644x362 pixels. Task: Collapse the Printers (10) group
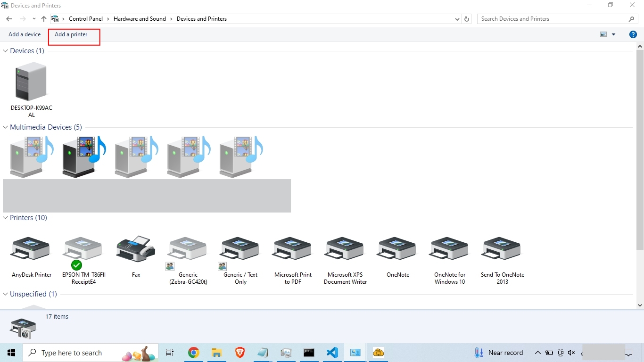tap(6, 218)
